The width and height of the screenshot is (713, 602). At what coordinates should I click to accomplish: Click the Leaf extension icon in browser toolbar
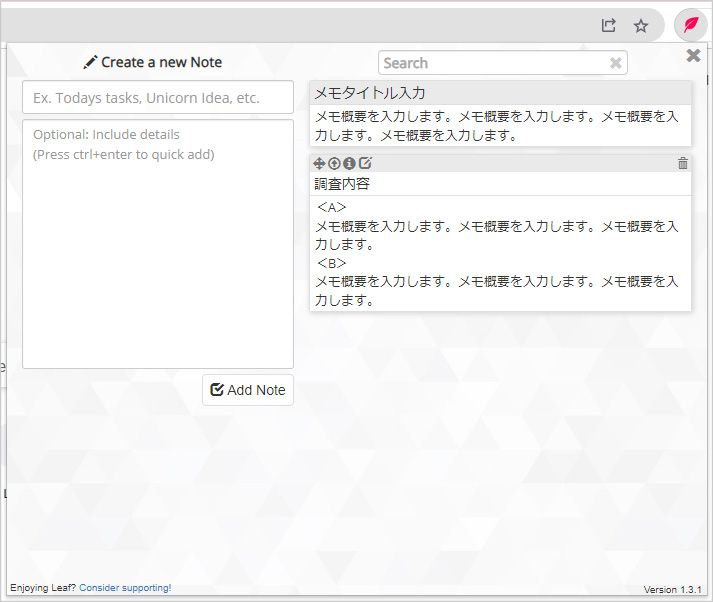click(x=691, y=25)
